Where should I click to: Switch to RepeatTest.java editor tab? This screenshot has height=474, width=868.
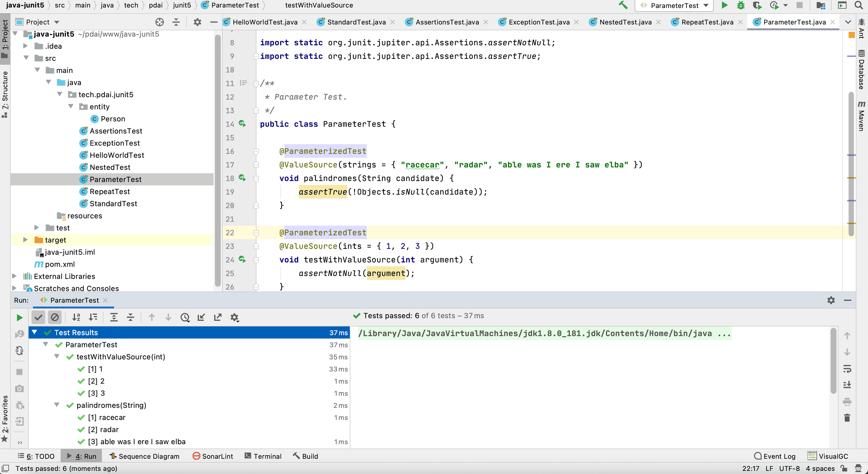707,22
